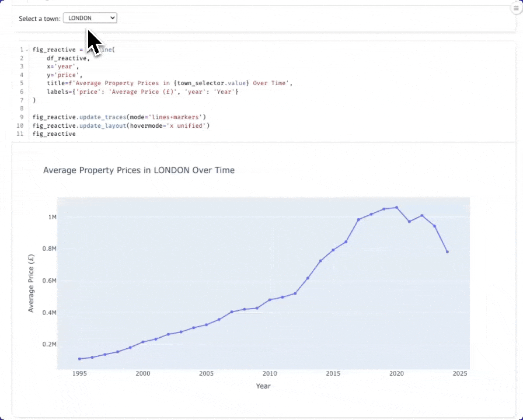
Task: Collapse code block using line 1 fold arrow
Action: pos(27,50)
